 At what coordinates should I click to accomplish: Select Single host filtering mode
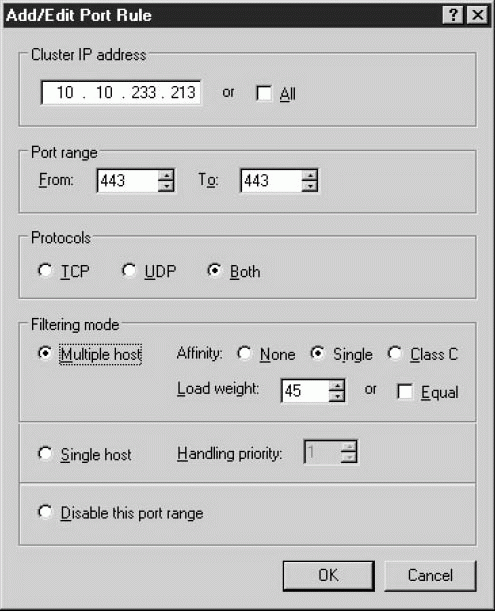click(45, 454)
